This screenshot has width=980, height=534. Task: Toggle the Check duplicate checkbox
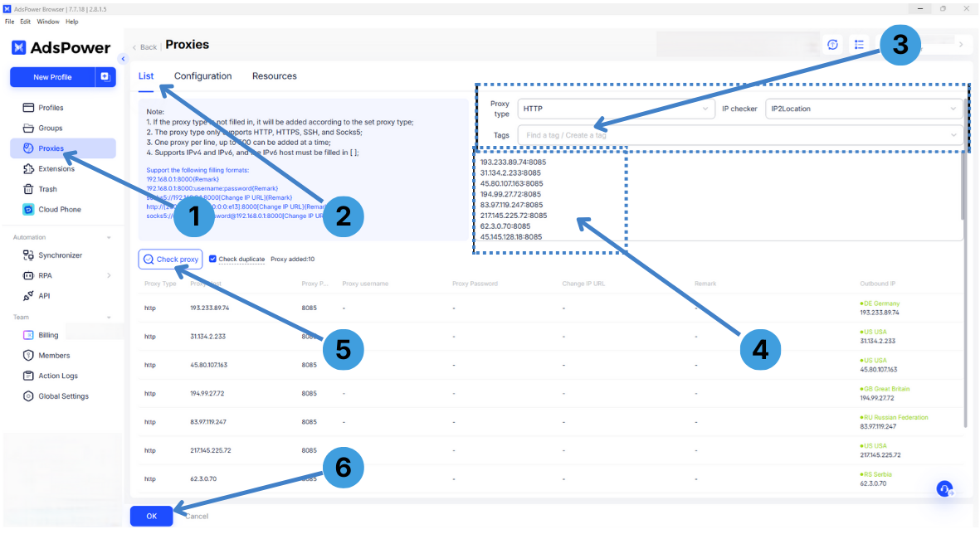click(212, 259)
